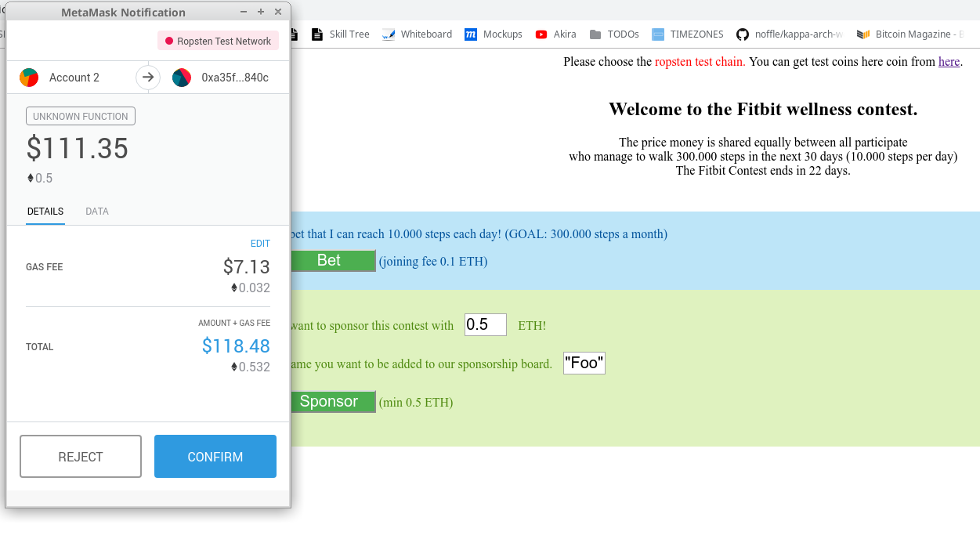
Task: Click Account 2 avatar icon
Action: (29, 77)
